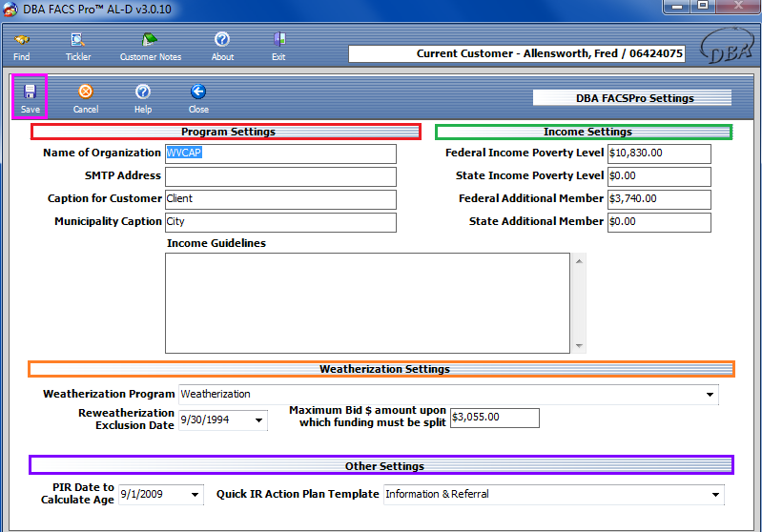Screen dimensions: 762x532
Task: Click the Other Settings header
Action: click(381, 466)
